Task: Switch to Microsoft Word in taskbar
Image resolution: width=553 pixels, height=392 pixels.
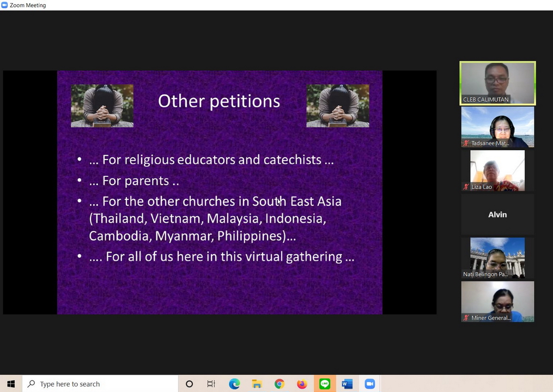Action: pos(347,384)
